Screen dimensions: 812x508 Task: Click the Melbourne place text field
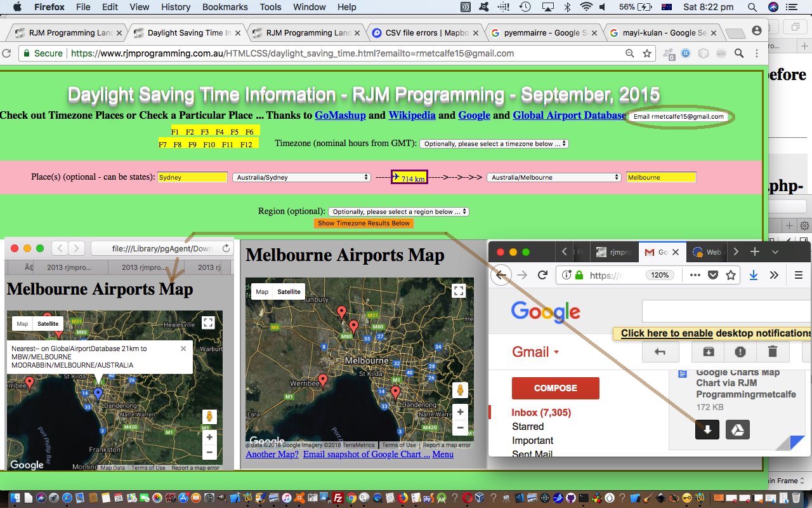(661, 177)
